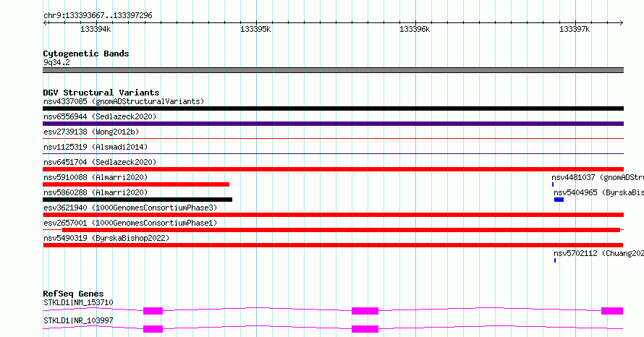Click the nsv6451704 Sedlazeck2020 red variant bar
The height and width of the screenshot is (337, 644).
coord(333,169)
